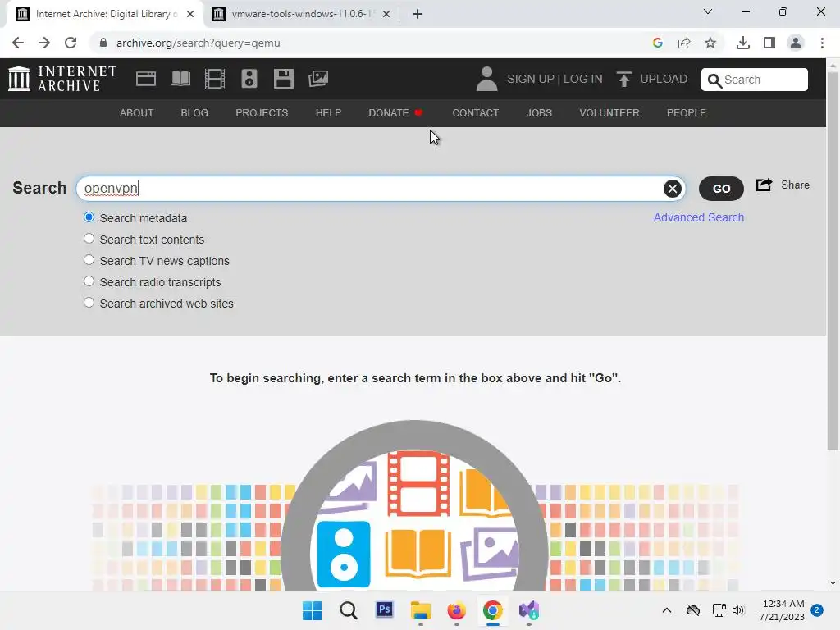Screen dimensions: 840x630
Task: Click the UPLOAD link text
Action: [664, 80]
